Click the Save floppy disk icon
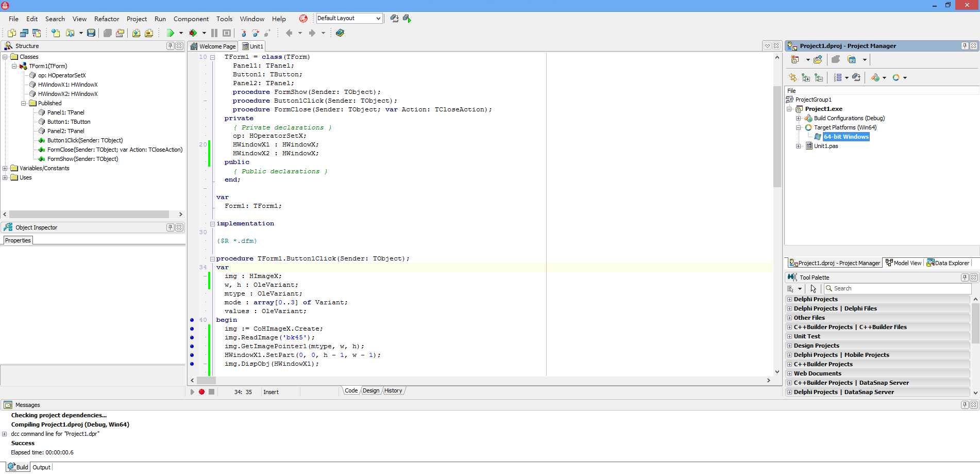Viewport: 980px width, 474px height. click(91, 33)
